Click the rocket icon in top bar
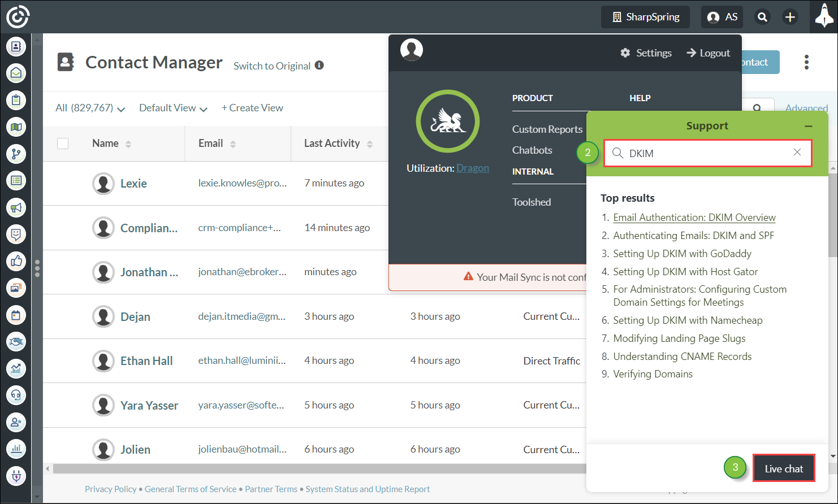Viewport: 838px width, 504px height. pyautogui.click(x=824, y=17)
